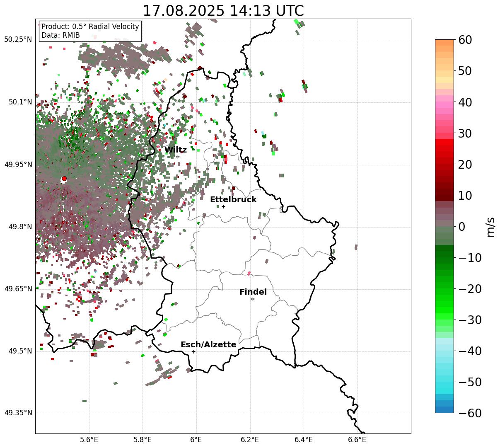This screenshot has height=448, width=500.
Task: Select the Wiltz city label
Action: click(x=176, y=150)
